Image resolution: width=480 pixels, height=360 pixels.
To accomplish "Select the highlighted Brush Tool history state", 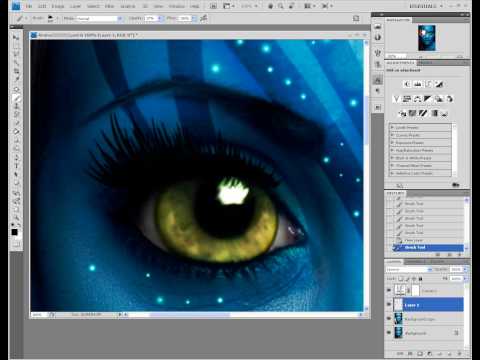I will click(x=428, y=248).
